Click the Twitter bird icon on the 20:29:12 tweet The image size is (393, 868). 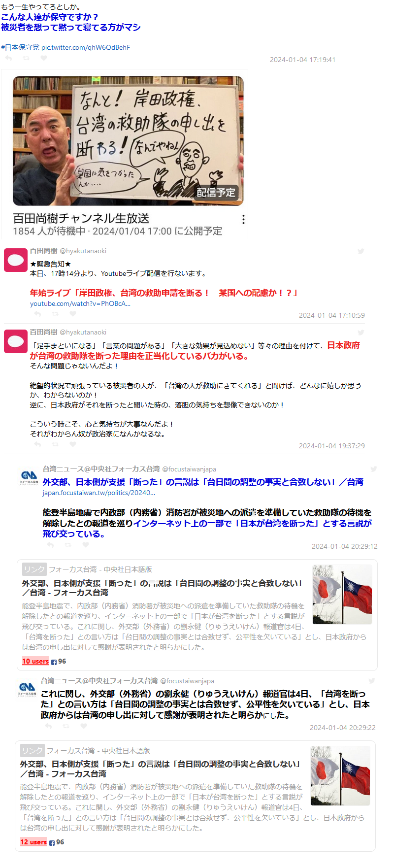pyautogui.click(x=374, y=469)
